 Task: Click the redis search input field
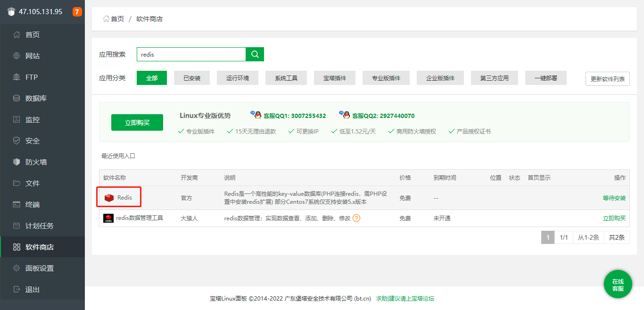191,54
